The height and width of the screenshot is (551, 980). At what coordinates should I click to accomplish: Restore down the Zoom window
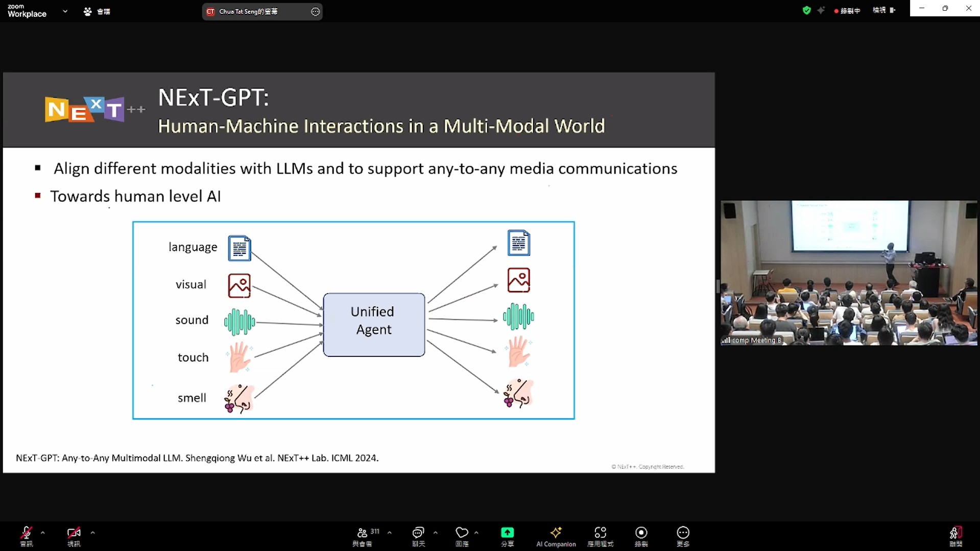point(945,8)
